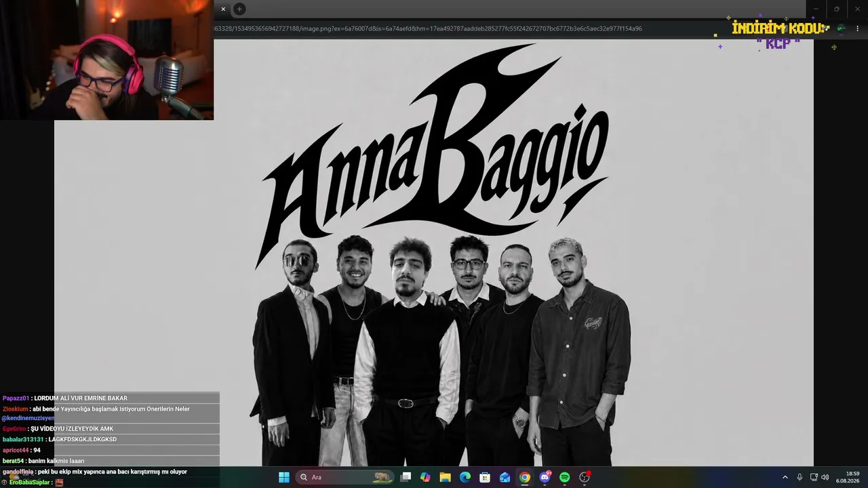
Task: Open the Outlook mail app in taskbar
Action: click(x=505, y=477)
